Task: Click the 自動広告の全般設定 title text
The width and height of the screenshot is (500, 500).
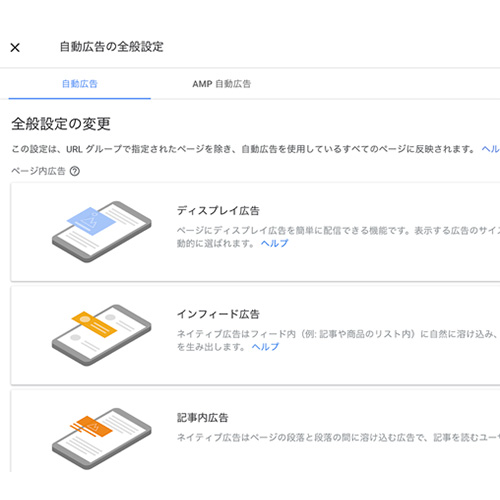Action: 112,47
